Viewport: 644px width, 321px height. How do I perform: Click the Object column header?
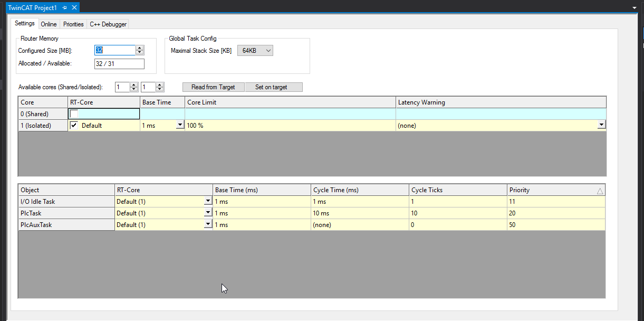click(66, 190)
